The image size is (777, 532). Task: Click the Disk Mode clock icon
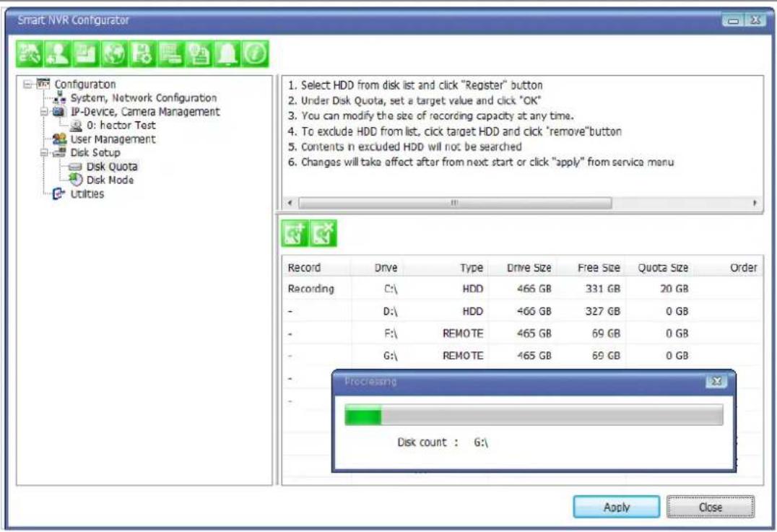coord(76,180)
